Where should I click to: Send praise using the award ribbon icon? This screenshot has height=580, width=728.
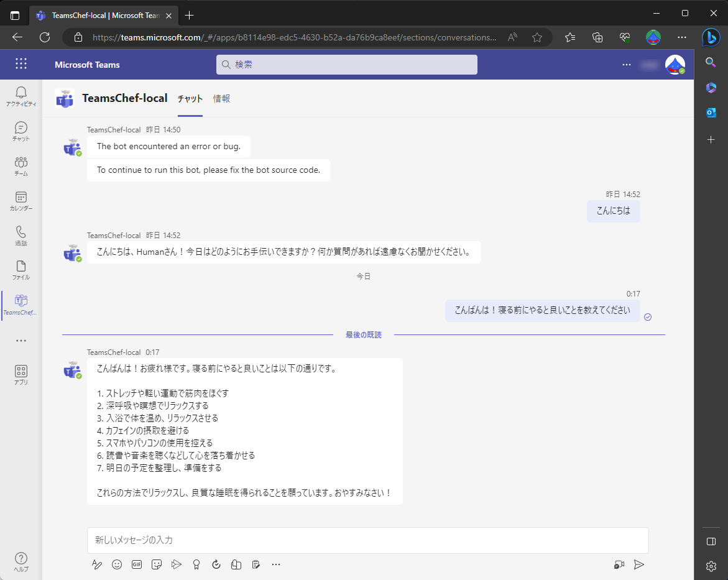(196, 564)
